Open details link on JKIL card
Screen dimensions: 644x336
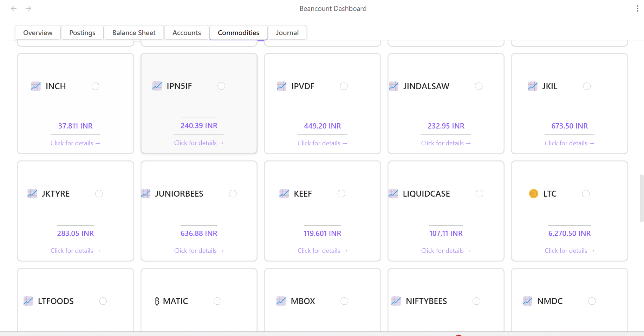(569, 143)
